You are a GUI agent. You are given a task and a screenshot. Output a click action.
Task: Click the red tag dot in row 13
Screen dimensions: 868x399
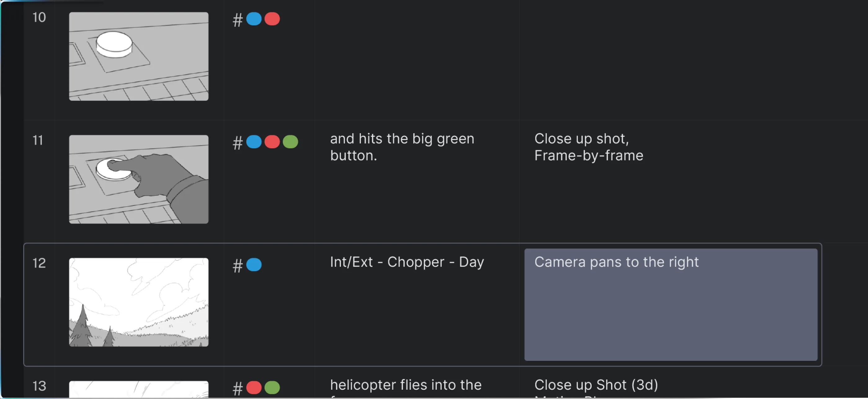[x=254, y=388]
